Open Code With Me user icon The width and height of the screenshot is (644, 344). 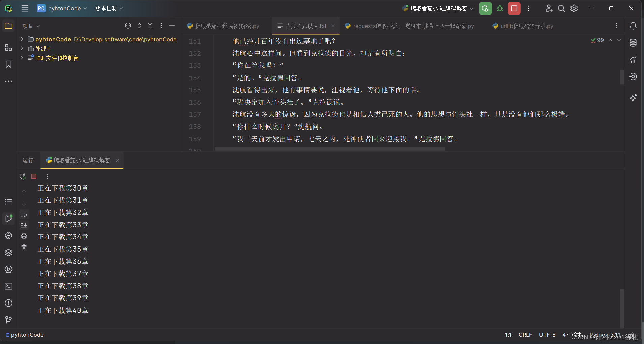click(x=549, y=8)
